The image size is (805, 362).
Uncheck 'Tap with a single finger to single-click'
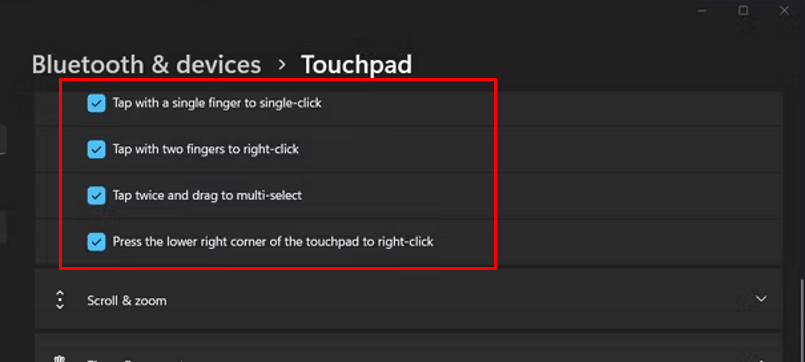[96, 103]
